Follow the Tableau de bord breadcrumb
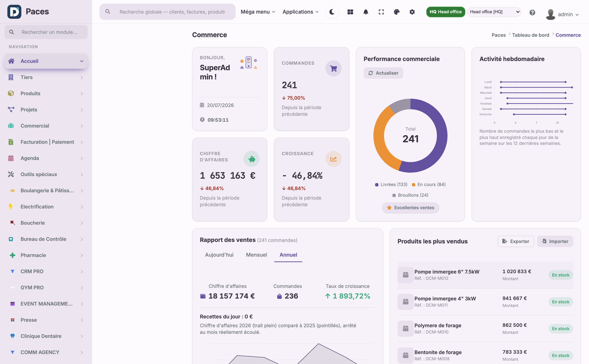The image size is (589, 364). tap(530, 35)
